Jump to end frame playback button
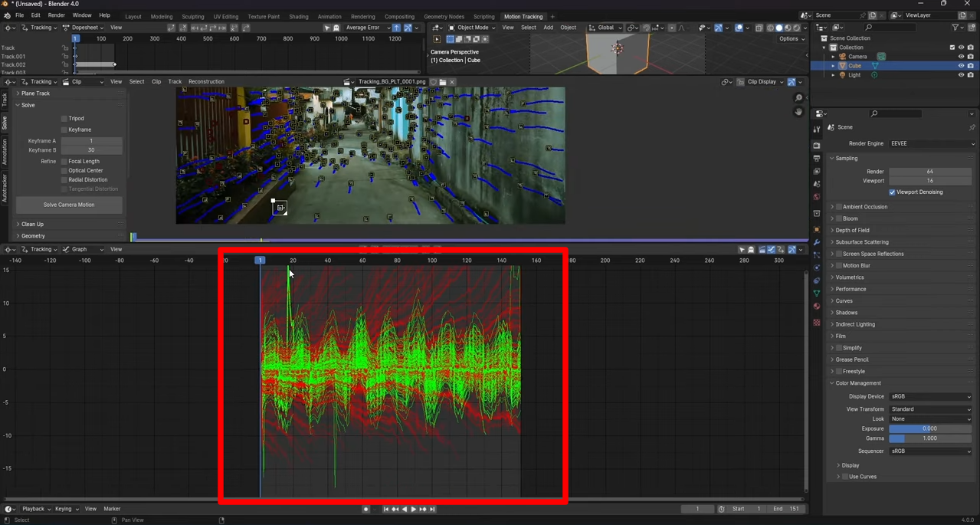Image resolution: width=980 pixels, height=525 pixels. 433,509
